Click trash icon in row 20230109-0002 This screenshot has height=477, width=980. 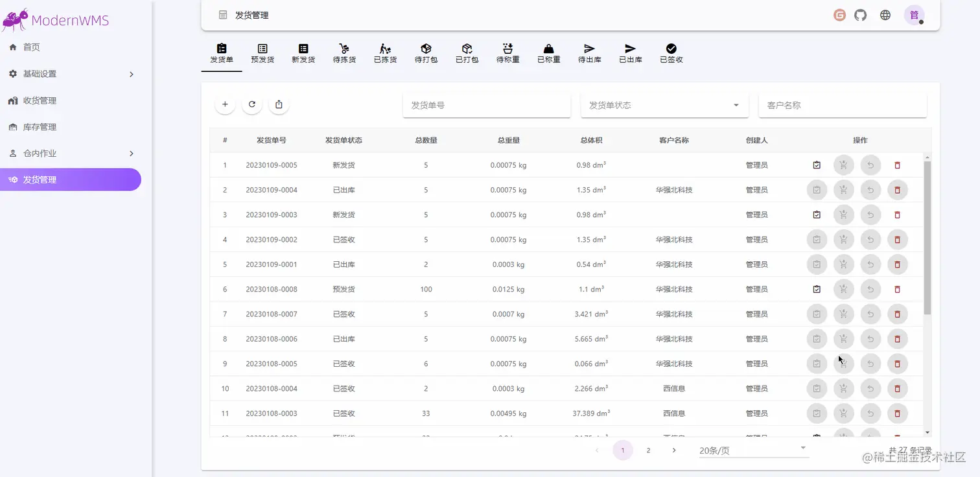click(898, 240)
